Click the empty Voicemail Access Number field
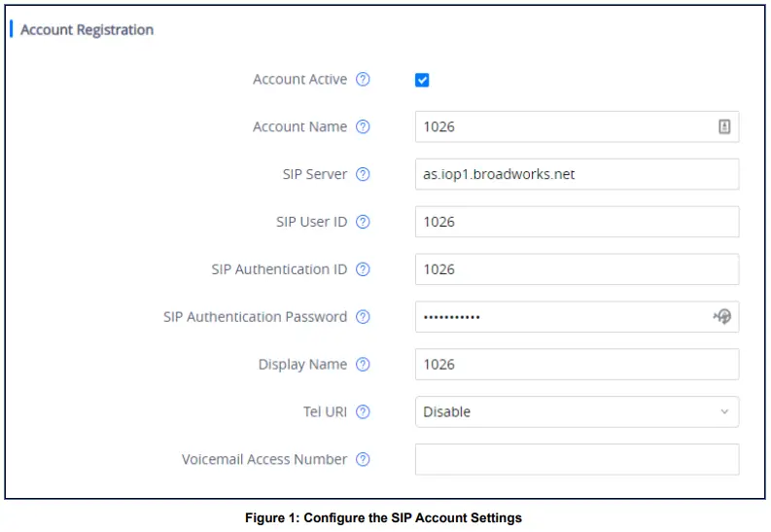 (x=576, y=459)
